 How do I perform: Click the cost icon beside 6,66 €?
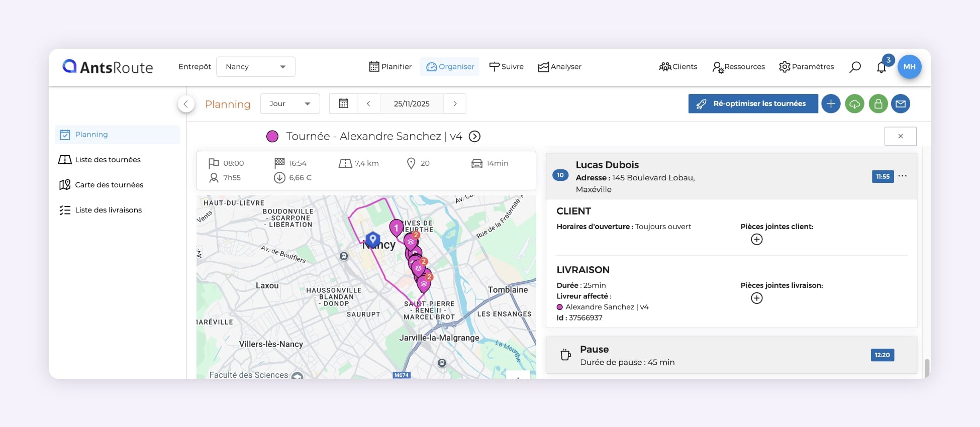click(x=279, y=177)
